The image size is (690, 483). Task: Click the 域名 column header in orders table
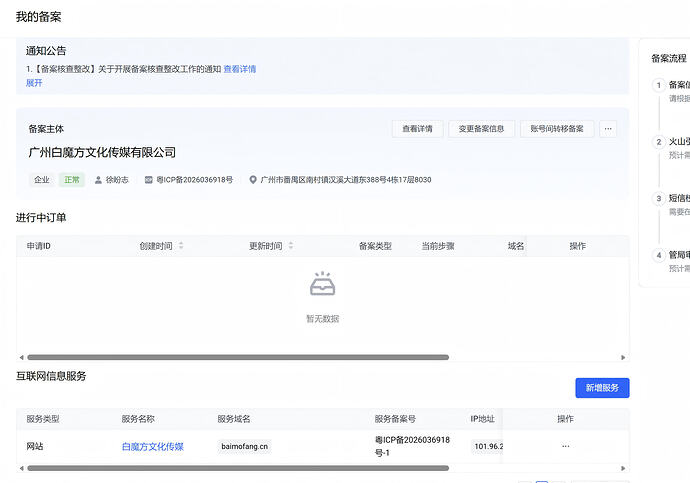516,246
